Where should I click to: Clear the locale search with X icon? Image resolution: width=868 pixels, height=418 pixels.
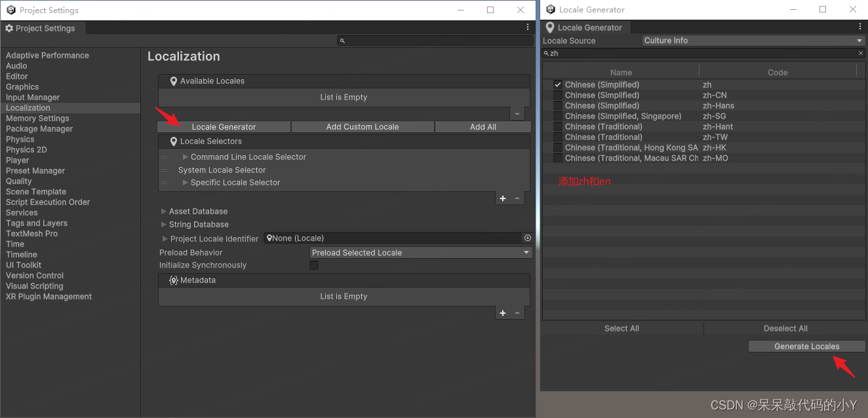tap(861, 54)
